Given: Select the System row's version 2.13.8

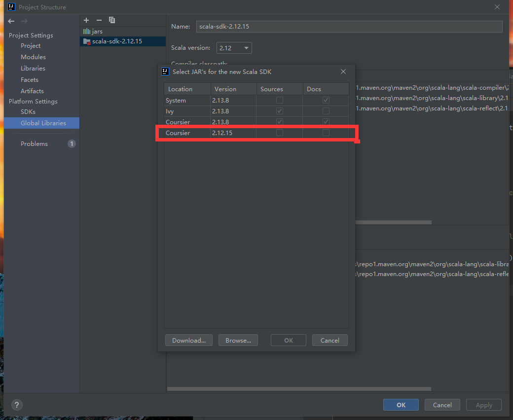Looking at the screenshot, I should coord(220,101).
